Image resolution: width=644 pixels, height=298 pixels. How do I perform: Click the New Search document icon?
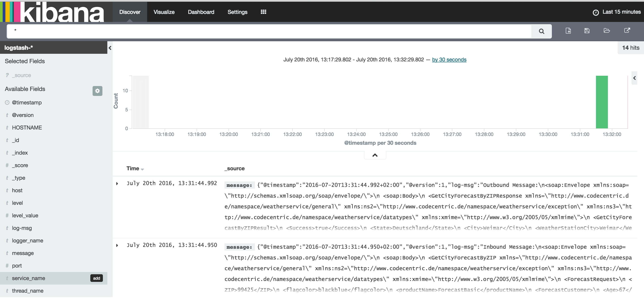[x=568, y=31]
